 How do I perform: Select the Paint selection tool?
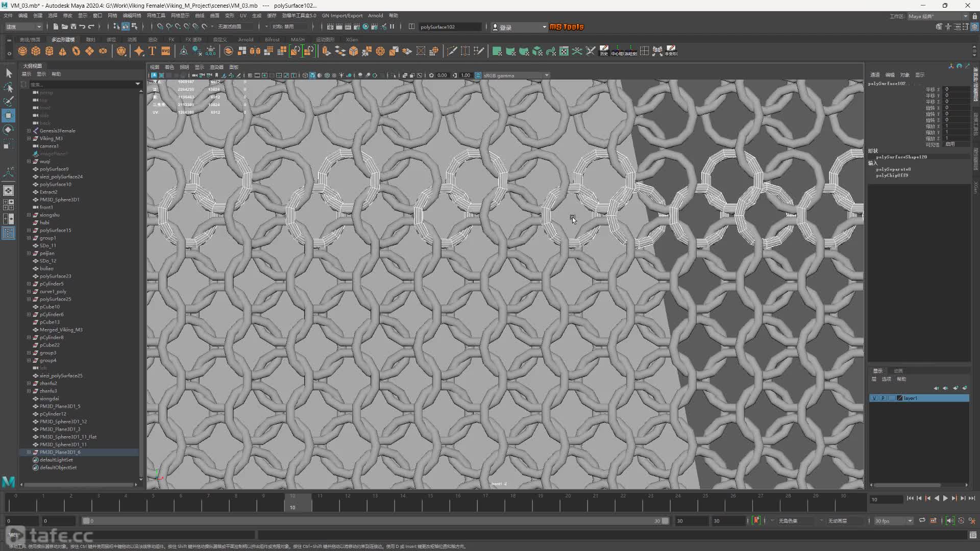[9, 102]
